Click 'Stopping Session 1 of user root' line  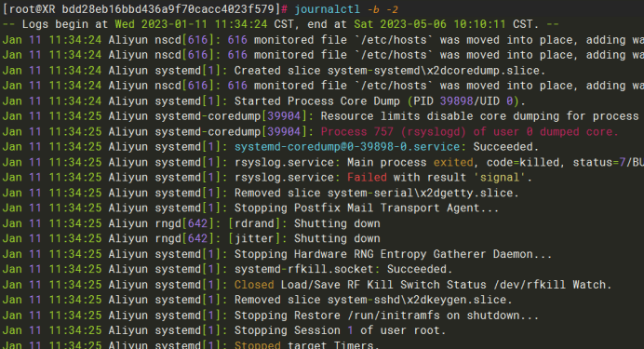point(224,330)
